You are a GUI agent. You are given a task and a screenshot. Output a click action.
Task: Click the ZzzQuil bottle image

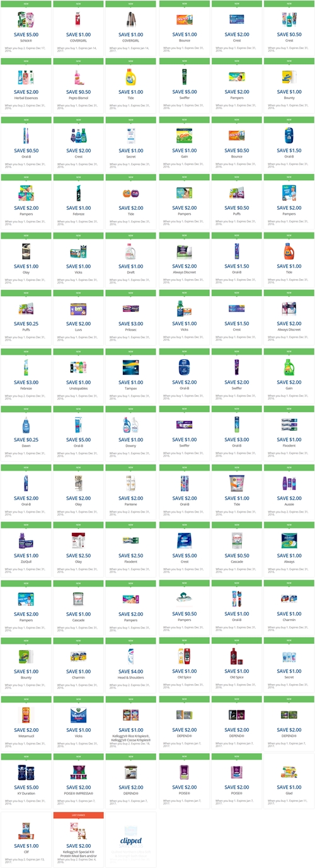click(x=26, y=540)
